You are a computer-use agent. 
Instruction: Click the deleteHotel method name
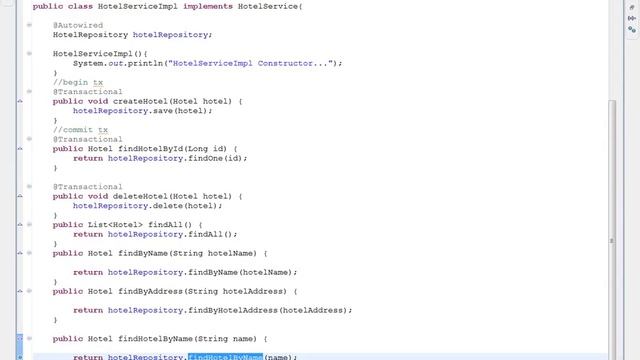[140, 196]
